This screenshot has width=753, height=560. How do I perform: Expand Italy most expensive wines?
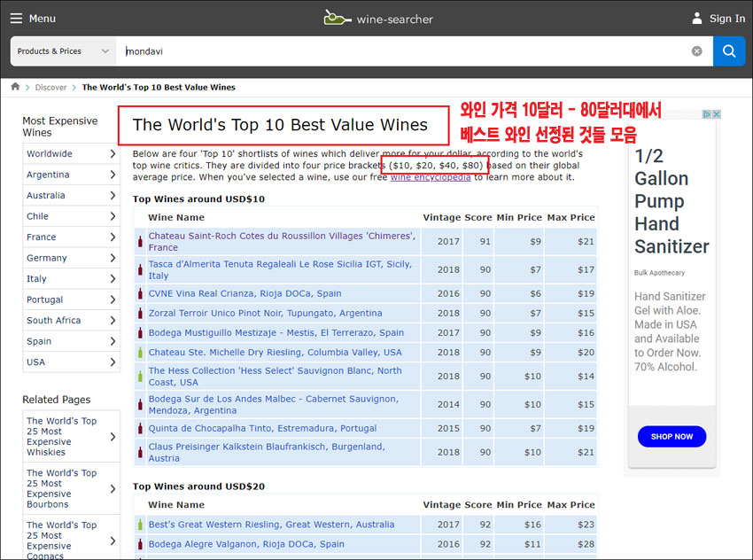click(x=71, y=278)
